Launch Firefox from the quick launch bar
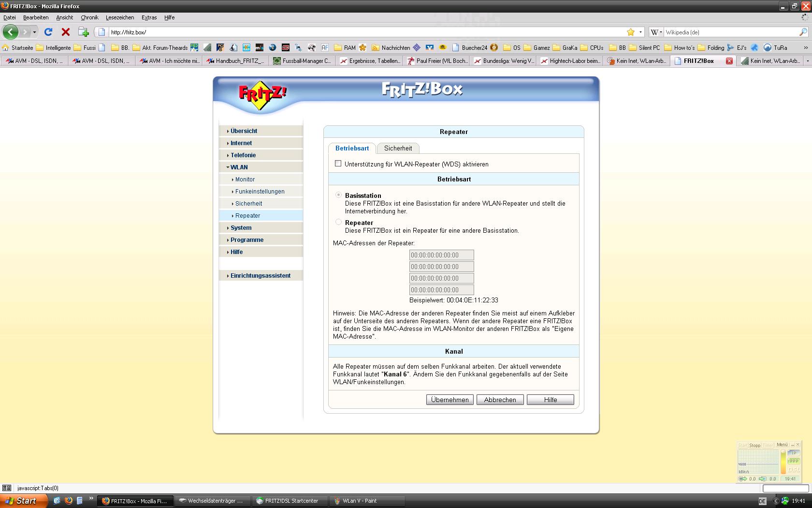 tap(68, 501)
